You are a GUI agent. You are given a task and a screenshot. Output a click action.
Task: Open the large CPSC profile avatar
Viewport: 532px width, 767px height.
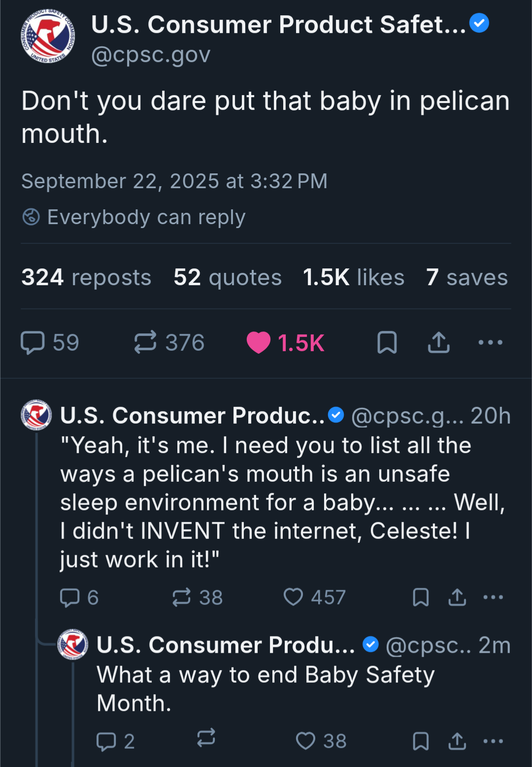tap(48, 36)
